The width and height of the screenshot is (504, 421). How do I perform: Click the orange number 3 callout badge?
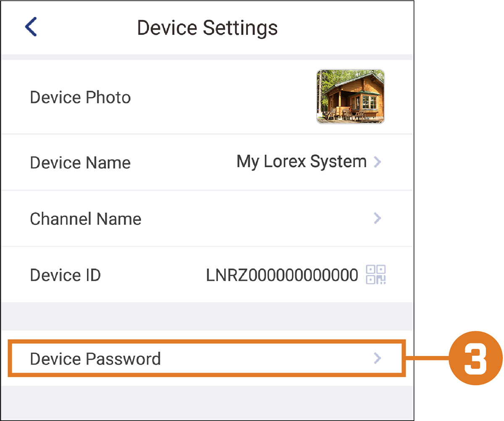coord(475,359)
